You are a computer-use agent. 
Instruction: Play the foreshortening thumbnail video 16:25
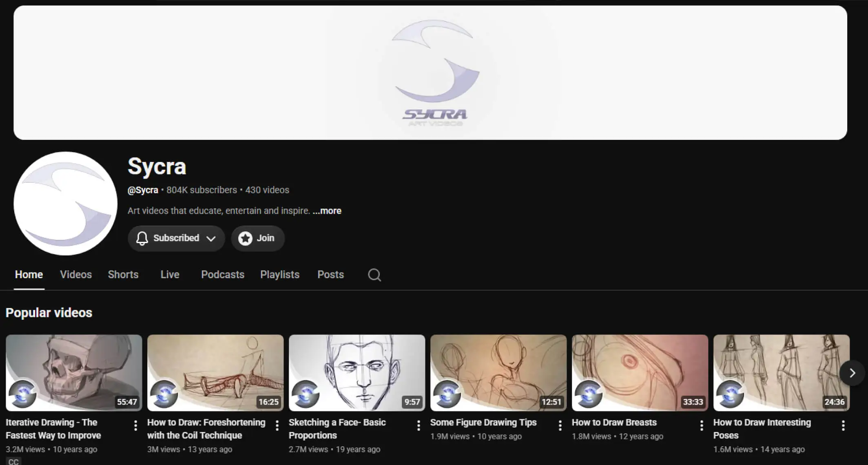(215, 373)
